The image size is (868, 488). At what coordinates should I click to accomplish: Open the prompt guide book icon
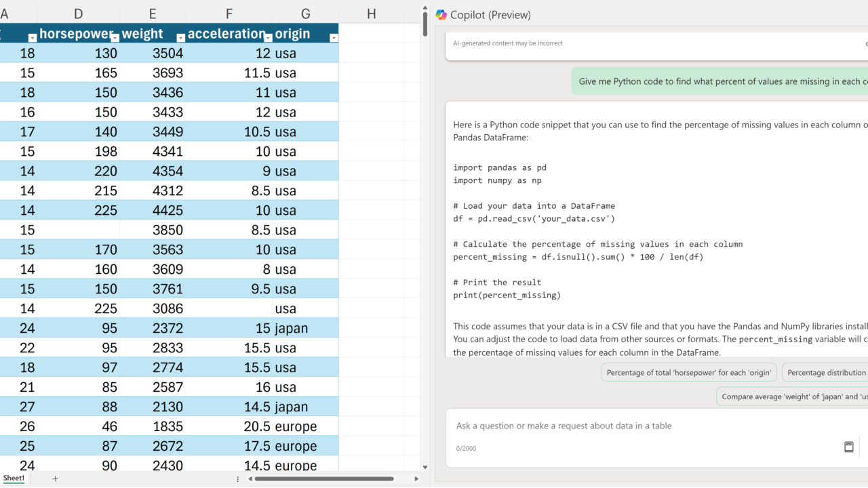pyautogui.click(x=848, y=447)
